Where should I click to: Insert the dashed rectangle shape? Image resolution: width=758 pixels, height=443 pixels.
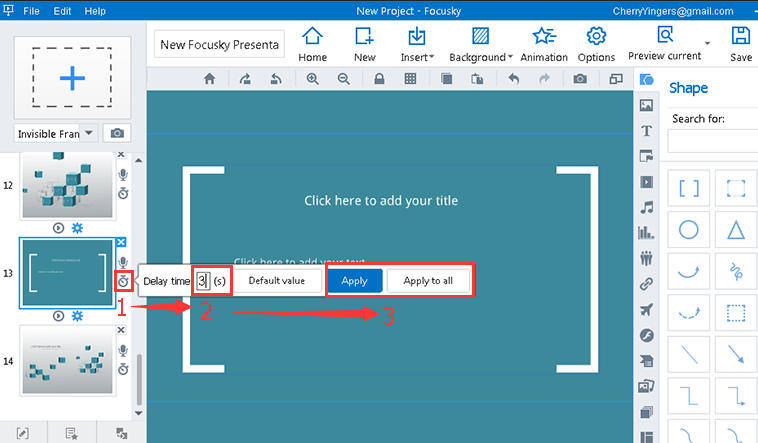click(x=736, y=313)
